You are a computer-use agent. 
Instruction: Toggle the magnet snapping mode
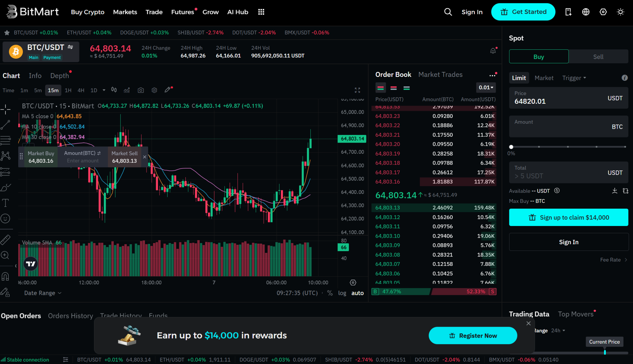5,276
